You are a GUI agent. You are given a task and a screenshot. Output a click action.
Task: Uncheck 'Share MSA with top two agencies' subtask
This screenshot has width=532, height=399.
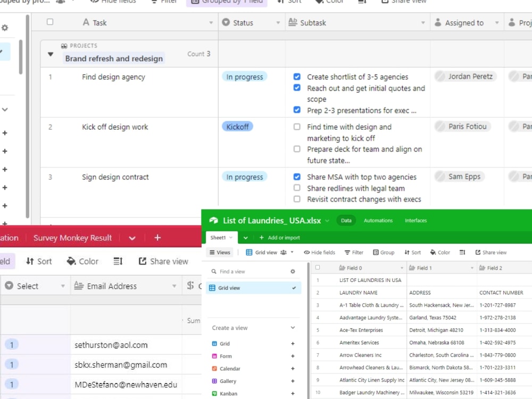click(x=297, y=177)
